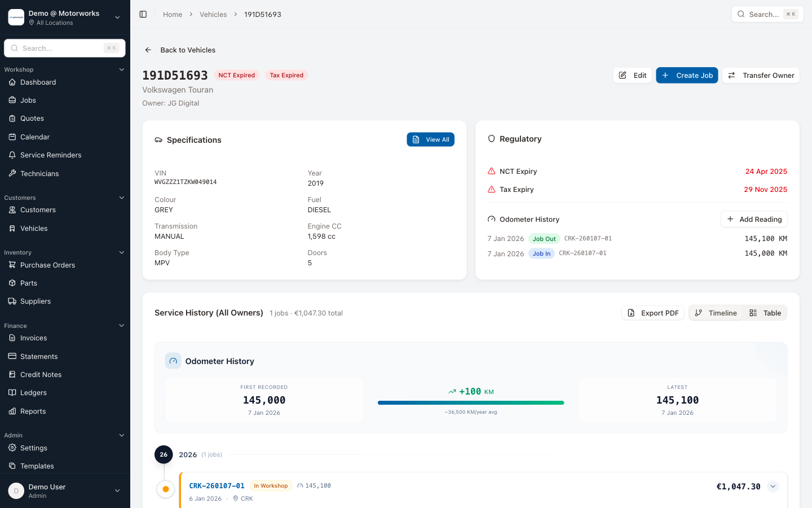
Task: Open the Service Reminders bell icon
Action: coord(12,155)
